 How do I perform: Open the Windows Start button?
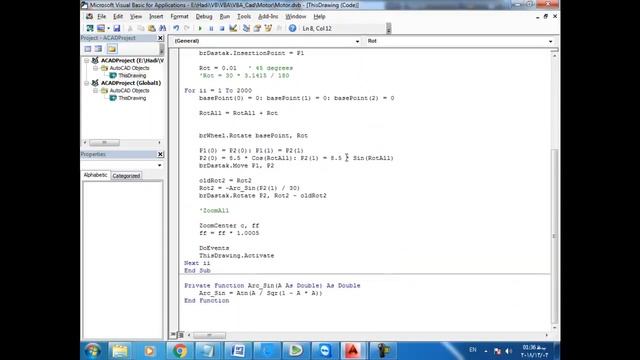93,351
